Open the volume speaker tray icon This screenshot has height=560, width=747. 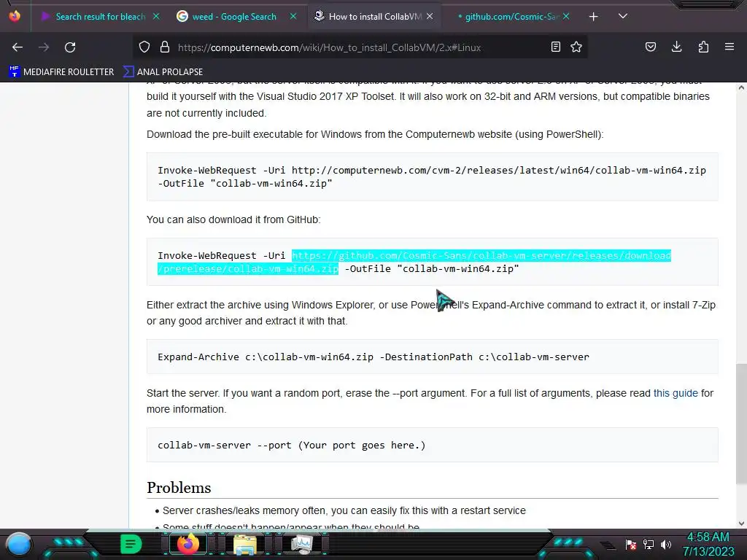tap(665, 544)
